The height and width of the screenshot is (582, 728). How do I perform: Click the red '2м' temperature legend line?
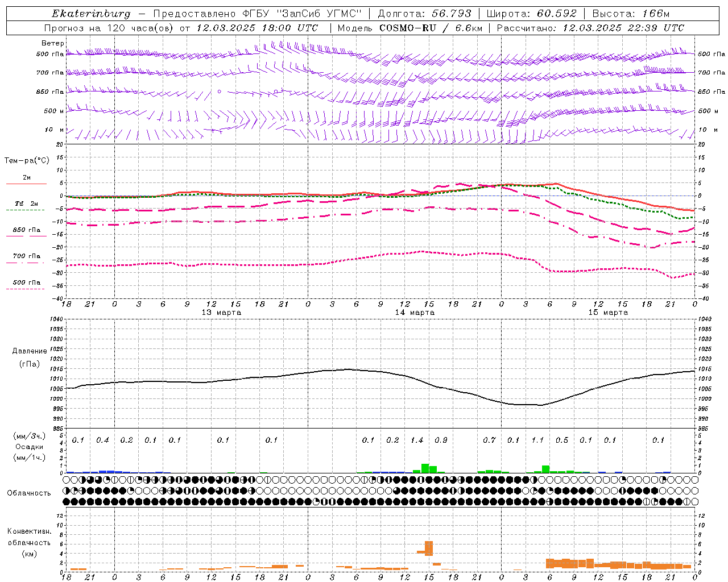tap(26, 184)
